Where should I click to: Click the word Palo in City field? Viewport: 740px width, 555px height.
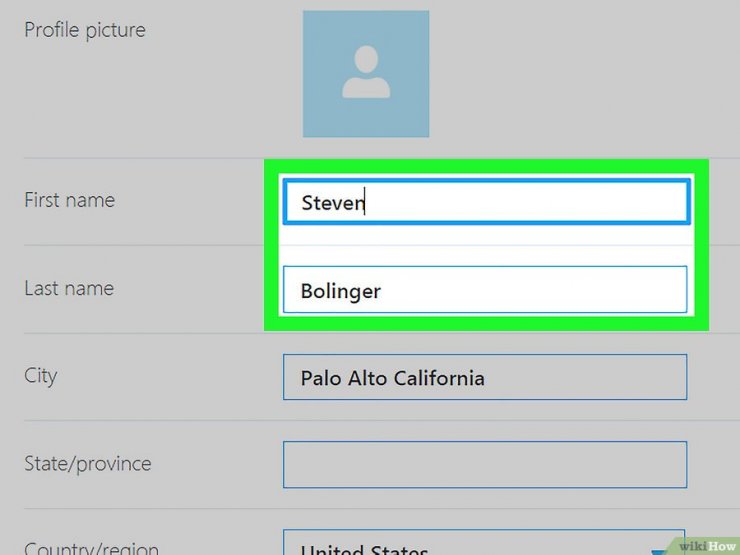pyautogui.click(x=321, y=378)
